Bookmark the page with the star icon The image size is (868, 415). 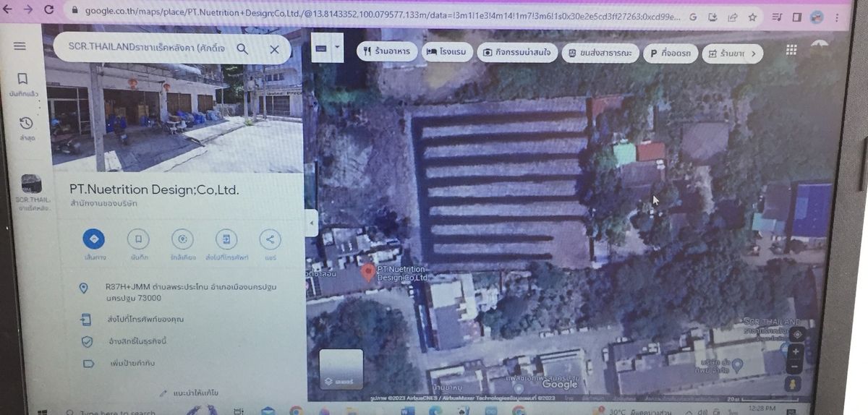tap(752, 16)
